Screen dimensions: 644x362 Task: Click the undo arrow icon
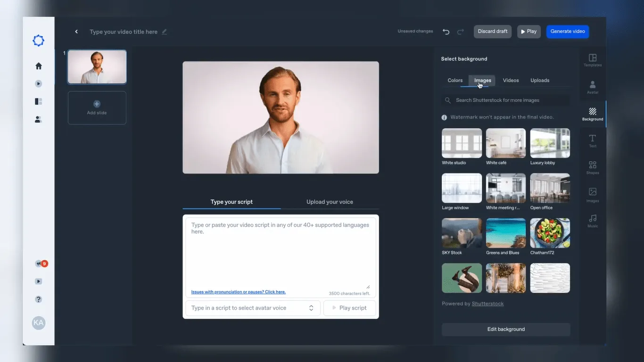pos(446,32)
